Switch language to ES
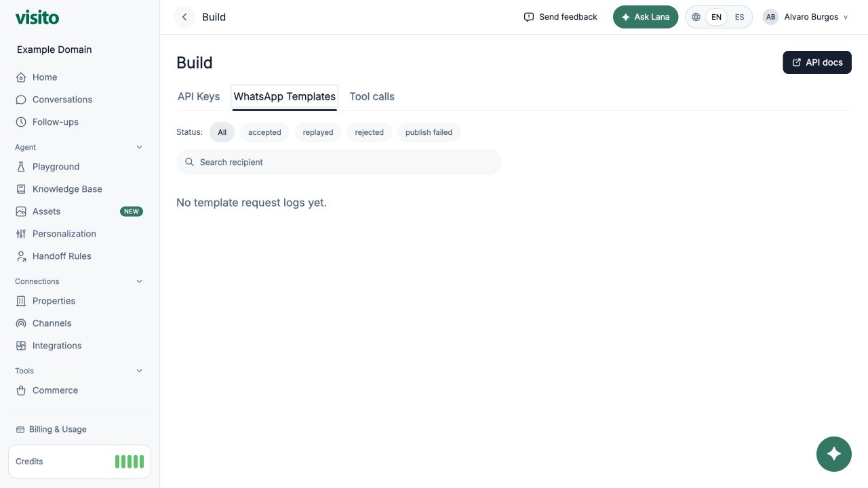 tap(739, 17)
